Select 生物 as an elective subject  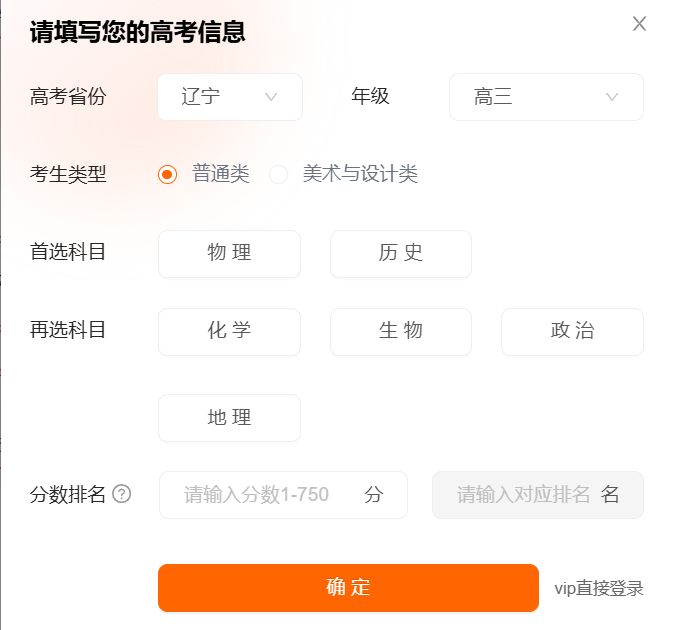(400, 332)
